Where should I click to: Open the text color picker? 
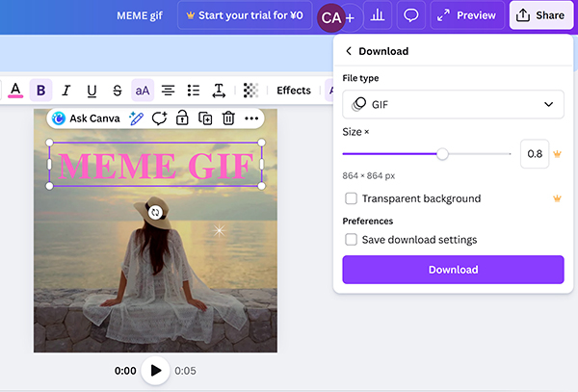15,91
